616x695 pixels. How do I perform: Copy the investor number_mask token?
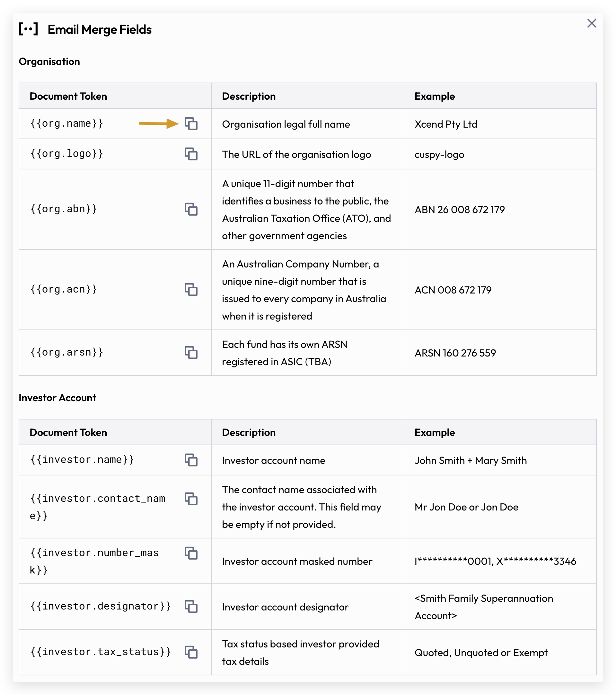(x=191, y=553)
